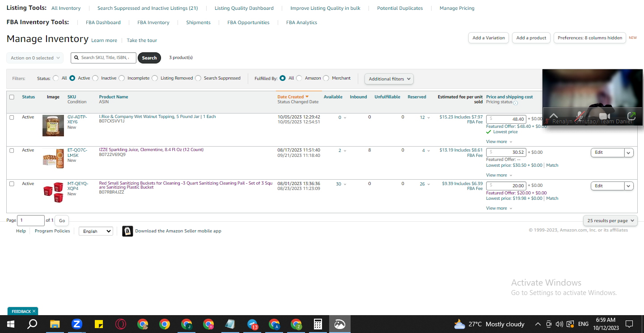Tick the checkbox for the Wet Walnut Topping row
The height and width of the screenshot is (333, 644).
[12, 117]
